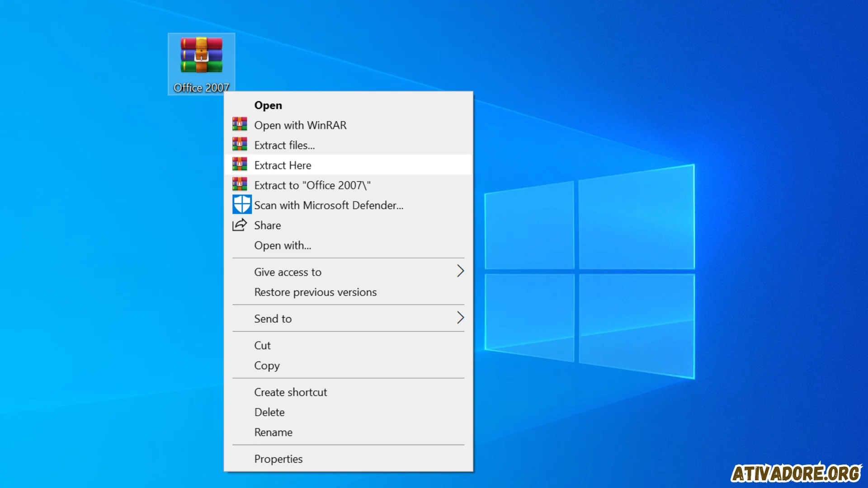Screen dimensions: 868x488
Task: Select Copy option from context menu
Action: point(266,365)
